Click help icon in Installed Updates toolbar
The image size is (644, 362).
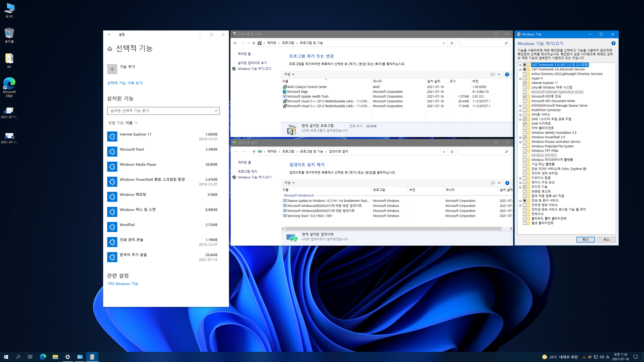point(507,183)
